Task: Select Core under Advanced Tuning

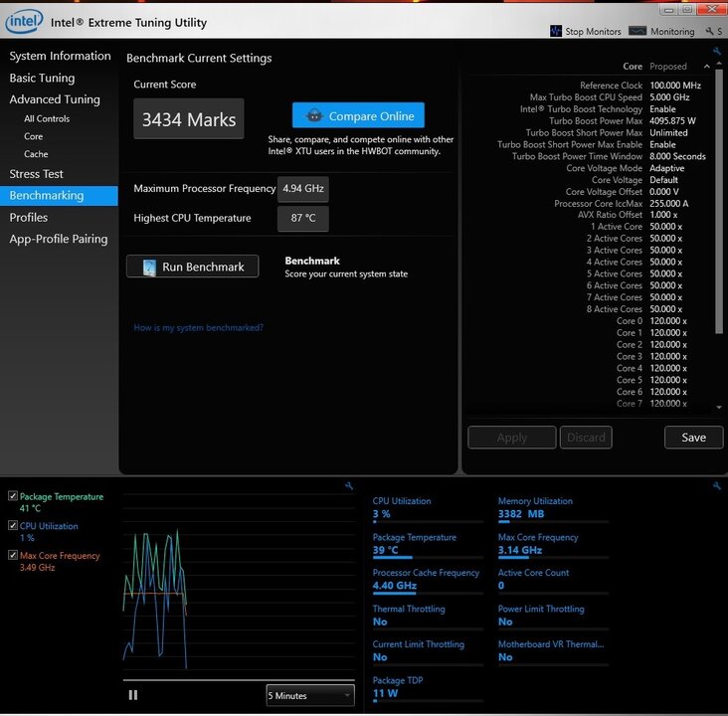Action: click(33, 136)
